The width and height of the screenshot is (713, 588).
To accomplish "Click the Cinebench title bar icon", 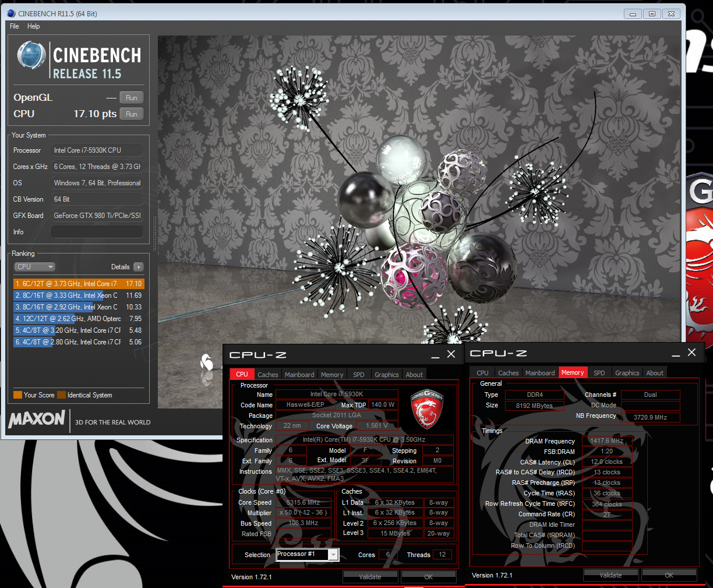I will pyautogui.click(x=11, y=13).
